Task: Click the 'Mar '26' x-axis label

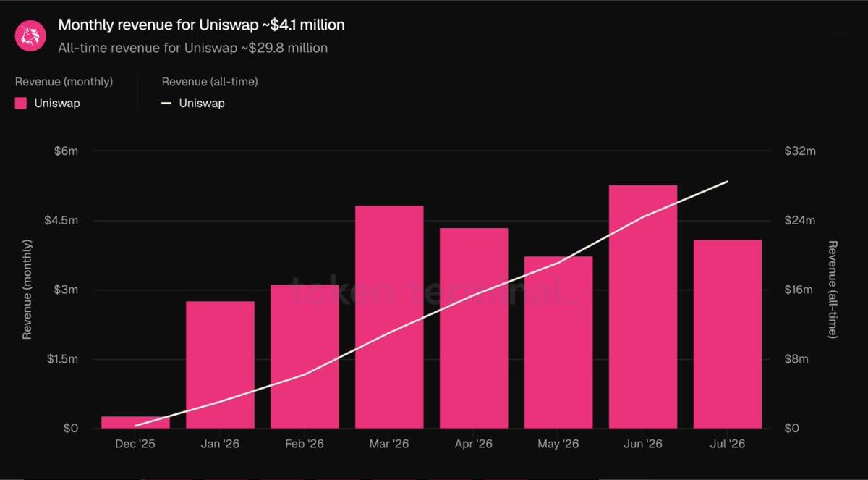Action: [389, 444]
